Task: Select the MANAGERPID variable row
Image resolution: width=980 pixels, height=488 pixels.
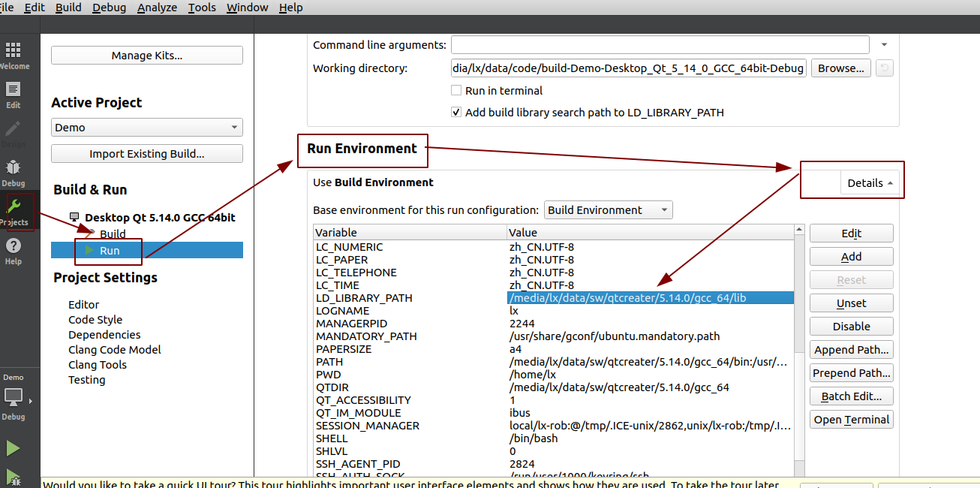Action: 553,324
